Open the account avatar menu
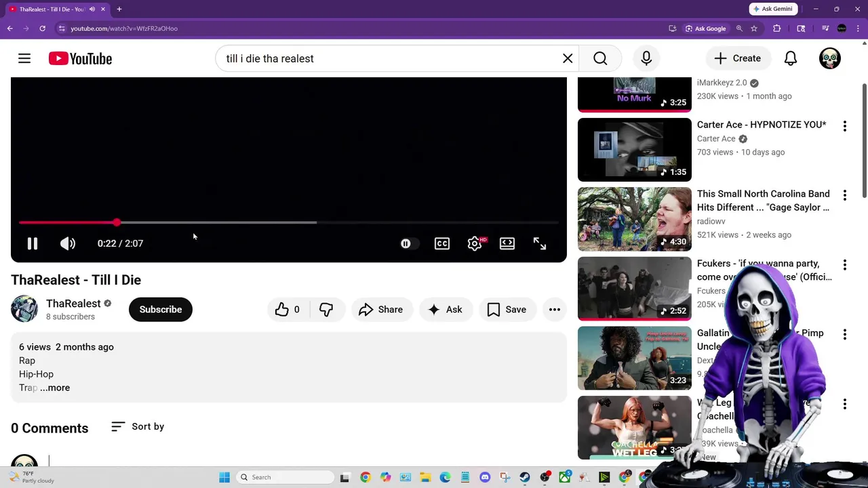The image size is (868, 488). [x=830, y=58]
